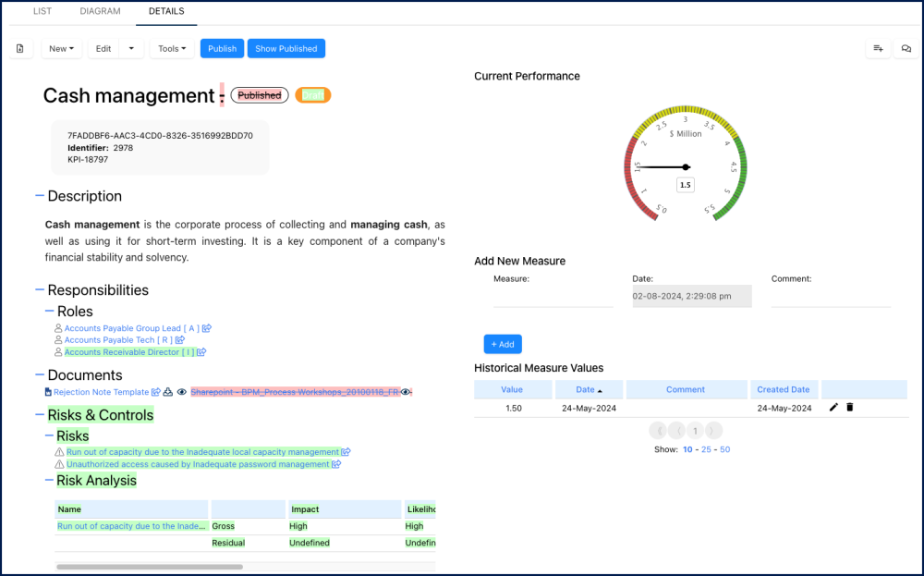
Task: Open the Accounts Receivable Director role link
Action: pos(129,352)
